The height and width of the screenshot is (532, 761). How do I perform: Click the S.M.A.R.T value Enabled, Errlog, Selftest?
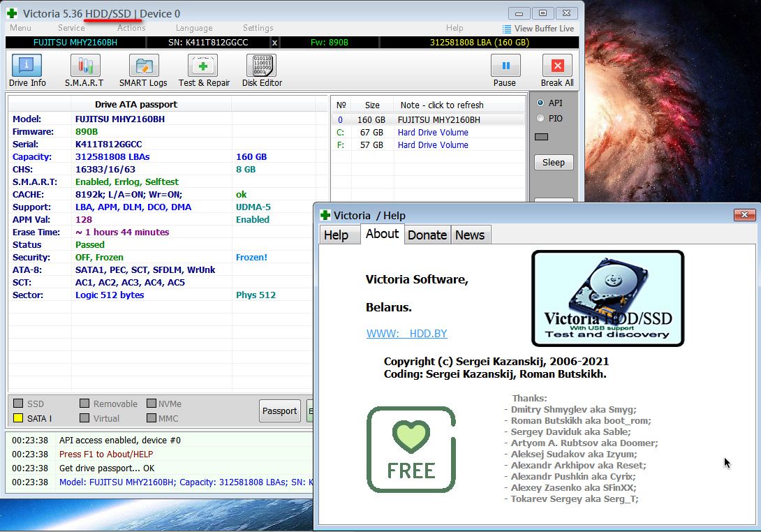(x=127, y=182)
